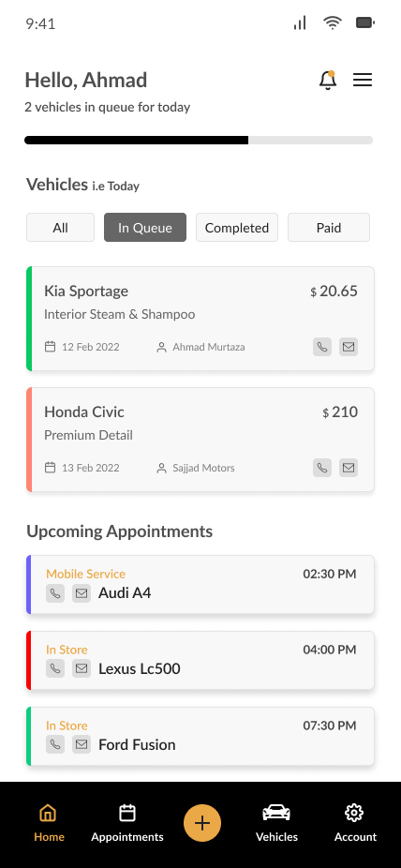Call the Audi A4 appointment contact

(55, 593)
